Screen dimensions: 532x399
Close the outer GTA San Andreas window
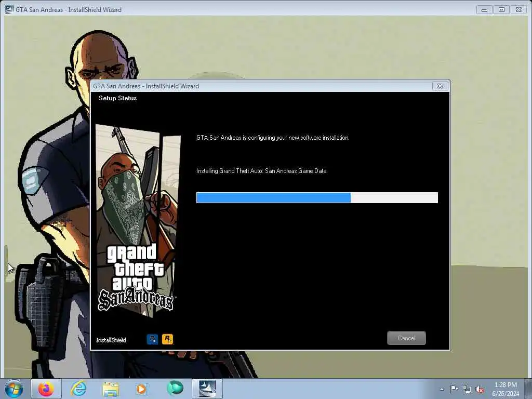(519, 10)
